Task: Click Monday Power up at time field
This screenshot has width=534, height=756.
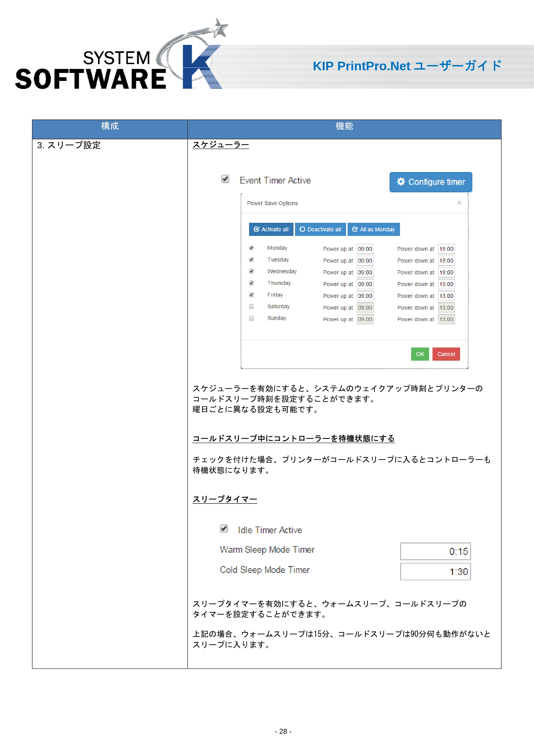Action: coord(365,249)
